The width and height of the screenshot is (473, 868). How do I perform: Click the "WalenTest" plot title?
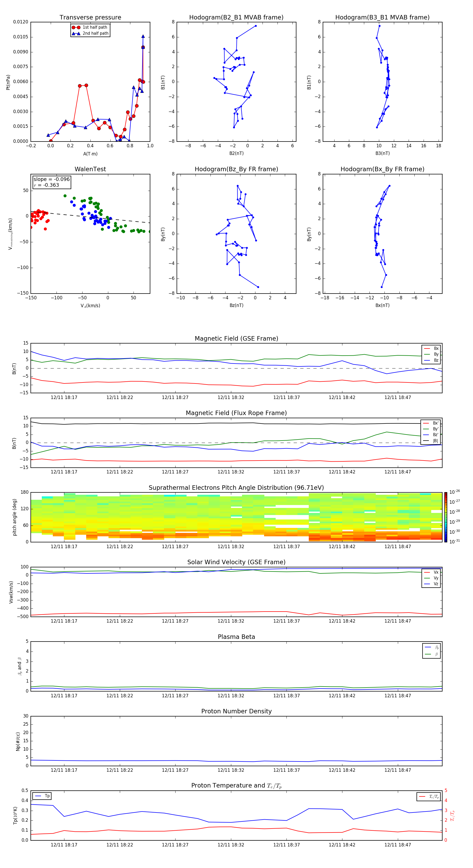point(90,169)
